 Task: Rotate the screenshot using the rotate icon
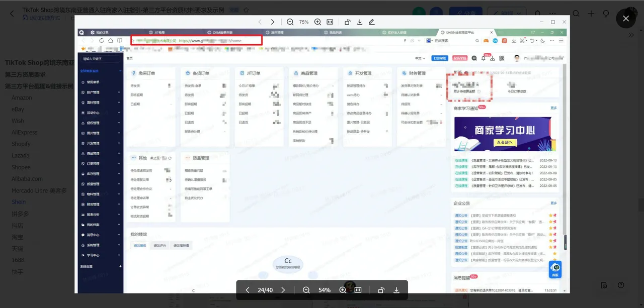(347, 22)
